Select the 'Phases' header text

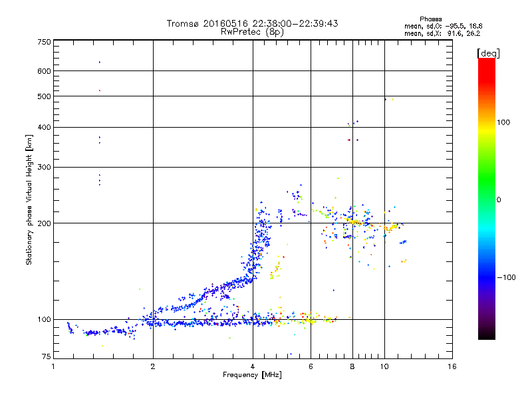[x=430, y=19]
